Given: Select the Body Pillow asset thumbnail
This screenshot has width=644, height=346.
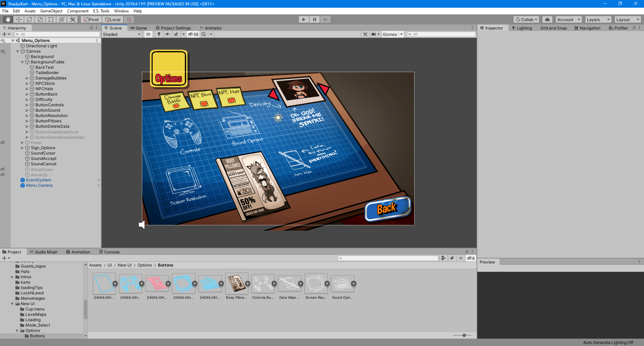Looking at the screenshot, I should 236,284.
